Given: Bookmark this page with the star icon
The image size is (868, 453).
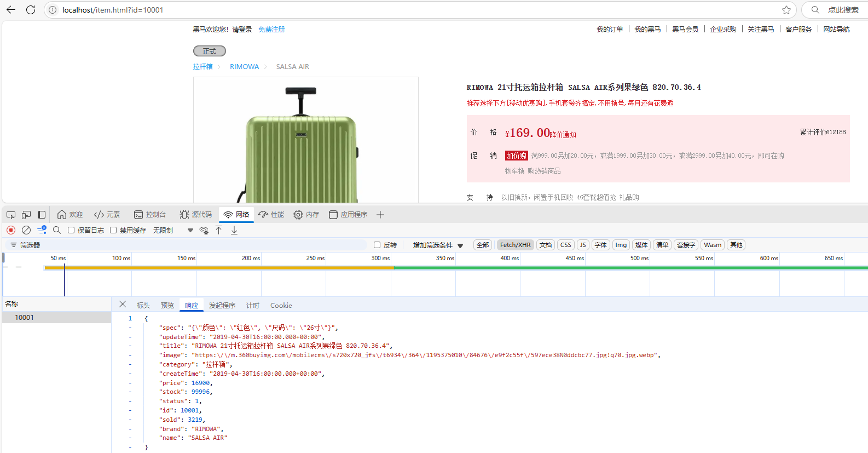Looking at the screenshot, I should pyautogui.click(x=786, y=10).
